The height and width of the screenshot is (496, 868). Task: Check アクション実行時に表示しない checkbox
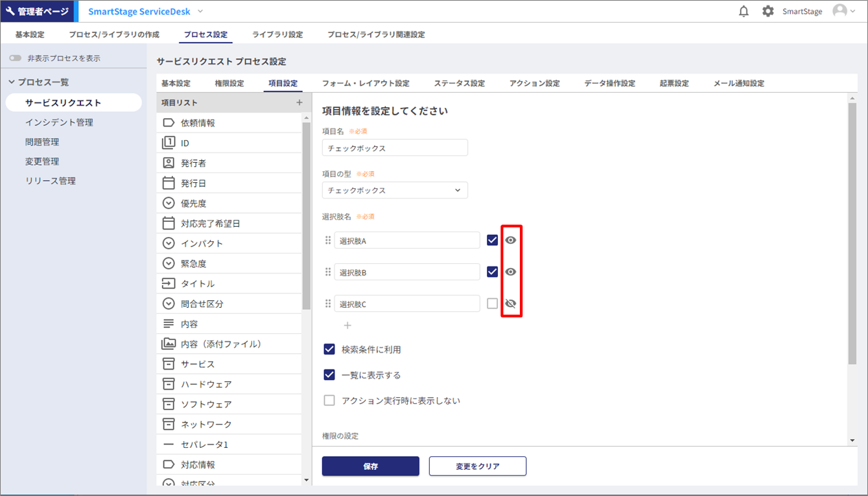coord(329,401)
